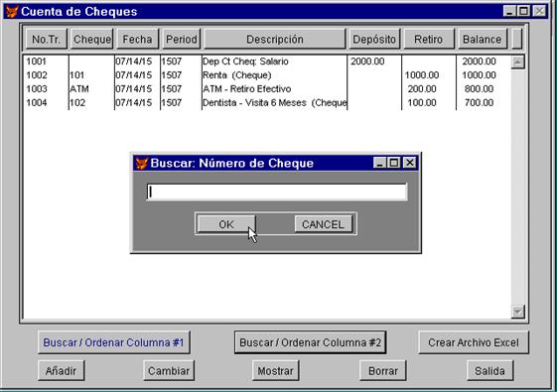Click cheque number 102 cell
The image size is (557, 392).
pyautogui.click(x=77, y=103)
